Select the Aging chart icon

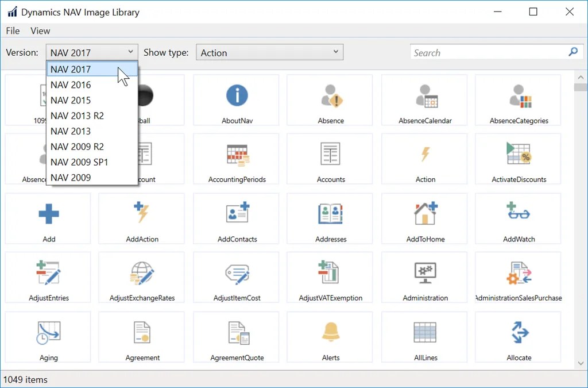(x=48, y=332)
